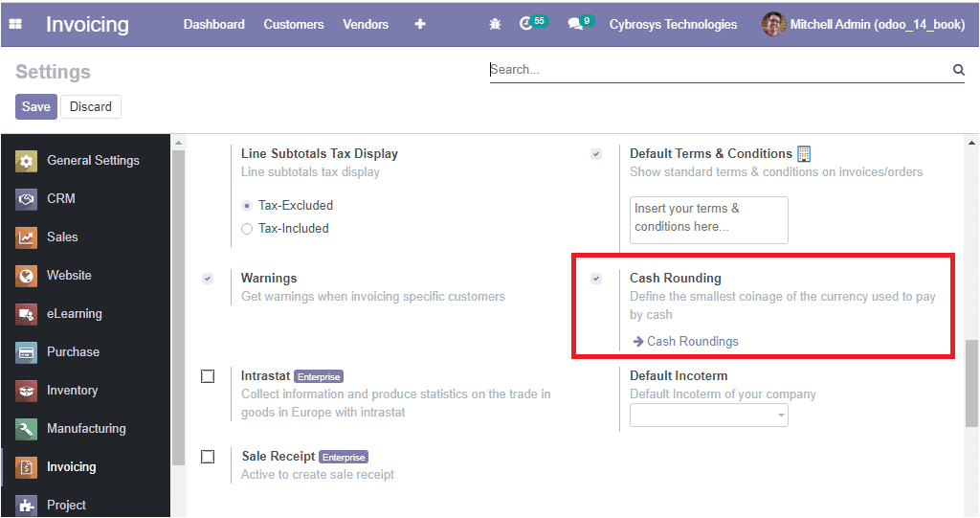Open the debug bug icon menu
Screen dimensions: 980x518
coord(495,24)
